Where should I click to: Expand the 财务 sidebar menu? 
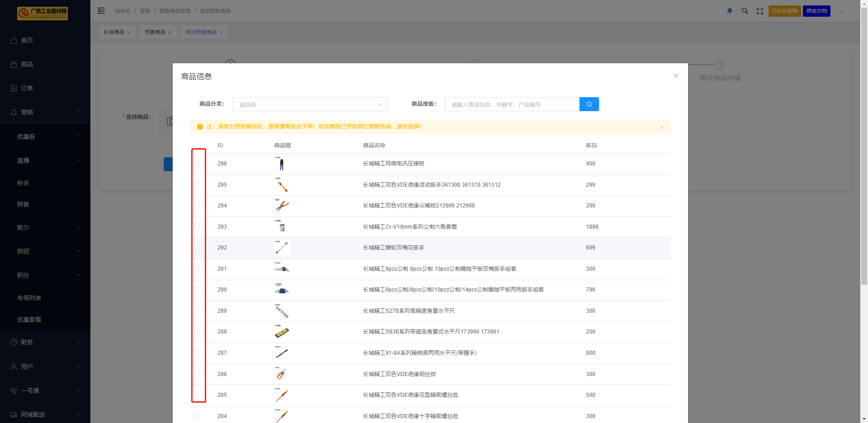pyautogui.click(x=45, y=342)
